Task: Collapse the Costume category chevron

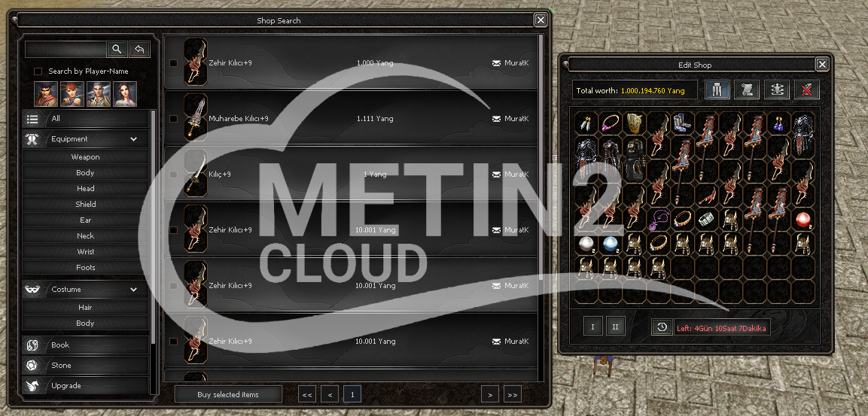Action: 134,290
